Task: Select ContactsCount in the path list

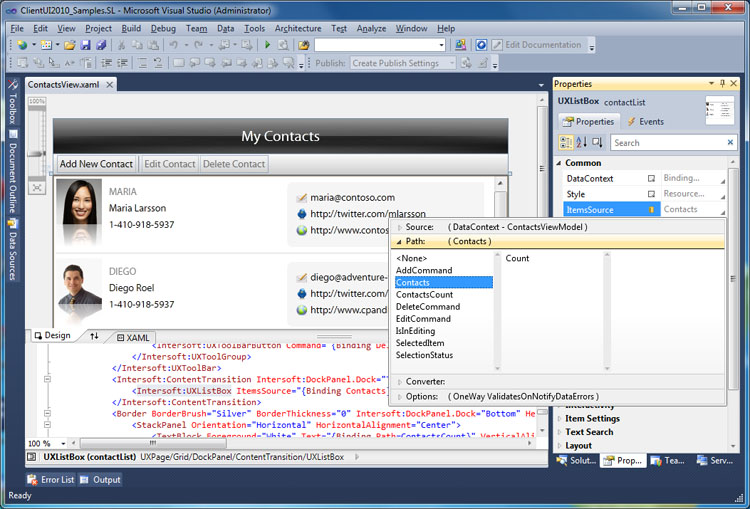Action: coord(424,295)
